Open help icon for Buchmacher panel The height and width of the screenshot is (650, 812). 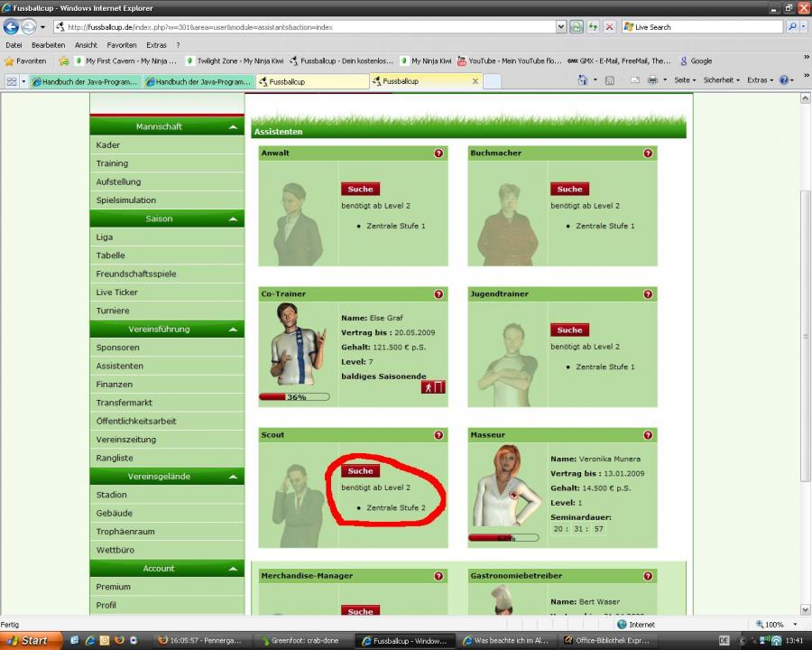(x=648, y=153)
